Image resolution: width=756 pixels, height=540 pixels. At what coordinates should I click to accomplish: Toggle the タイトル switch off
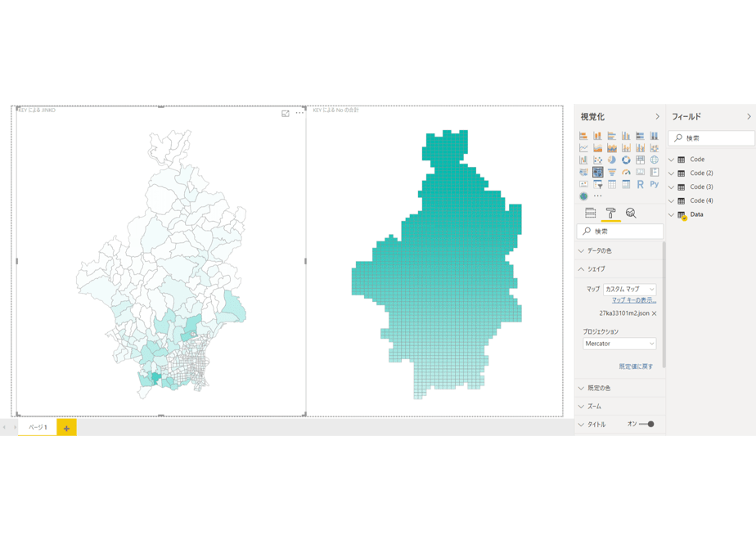(646, 425)
